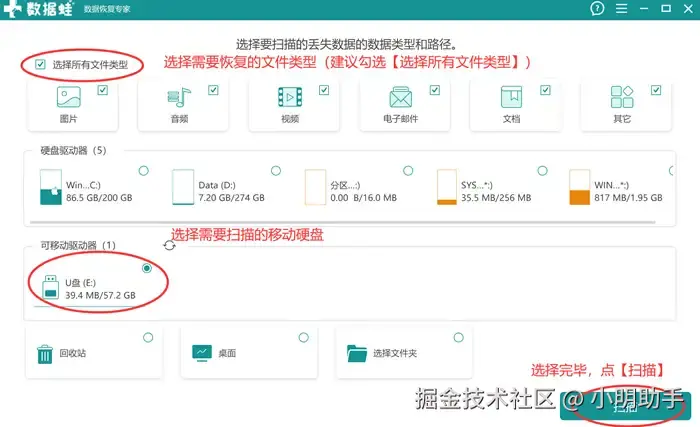The width and height of the screenshot is (700, 427).
Task: Click the 回收站 label
Action: point(73,353)
